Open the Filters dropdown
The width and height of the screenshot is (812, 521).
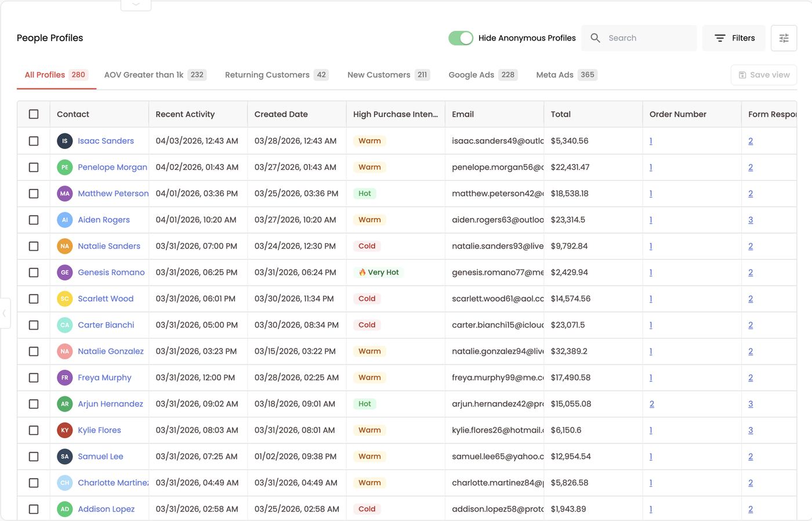pos(734,38)
